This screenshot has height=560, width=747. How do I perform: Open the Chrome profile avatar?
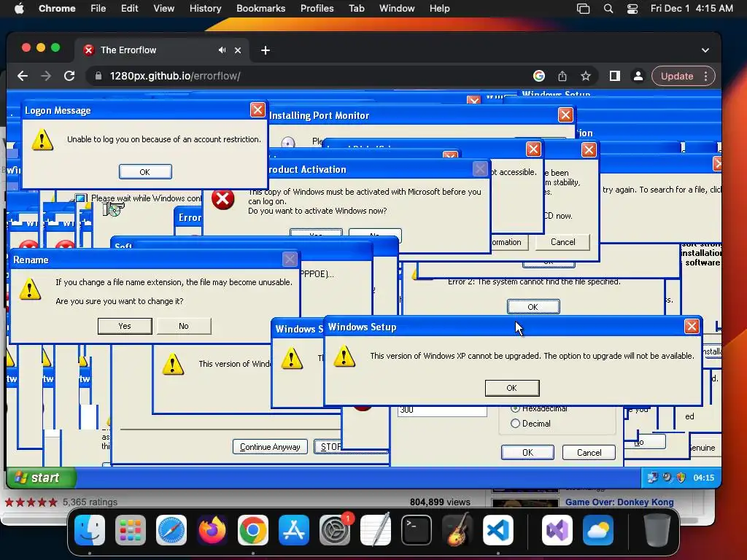[638, 76]
